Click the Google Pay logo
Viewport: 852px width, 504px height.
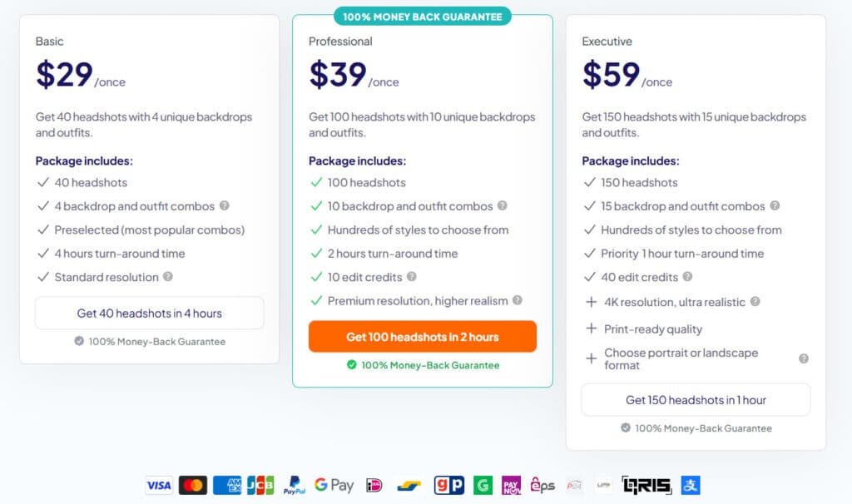pyautogui.click(x=334, y=485)
